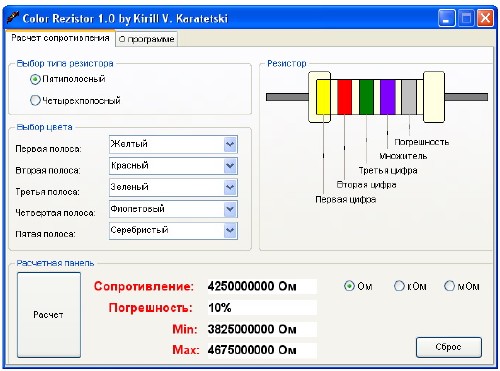
Task: Click the Min value 3825000000 Ом
Action: click(x=262, y=329)
